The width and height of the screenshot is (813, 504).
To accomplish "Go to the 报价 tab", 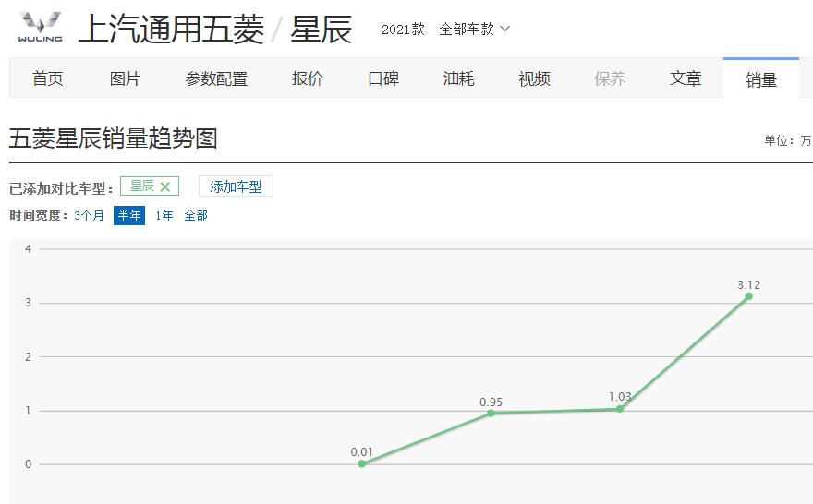I will click(x=308, y=78).
